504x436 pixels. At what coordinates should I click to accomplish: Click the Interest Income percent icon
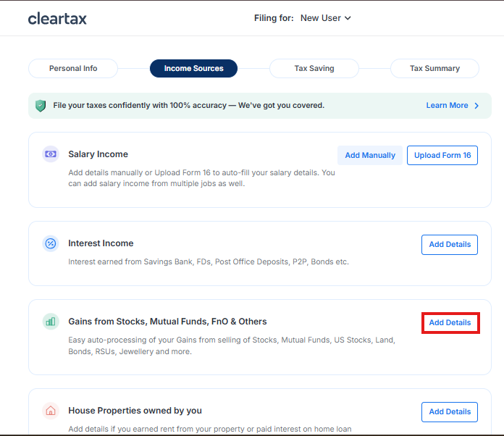51,243
